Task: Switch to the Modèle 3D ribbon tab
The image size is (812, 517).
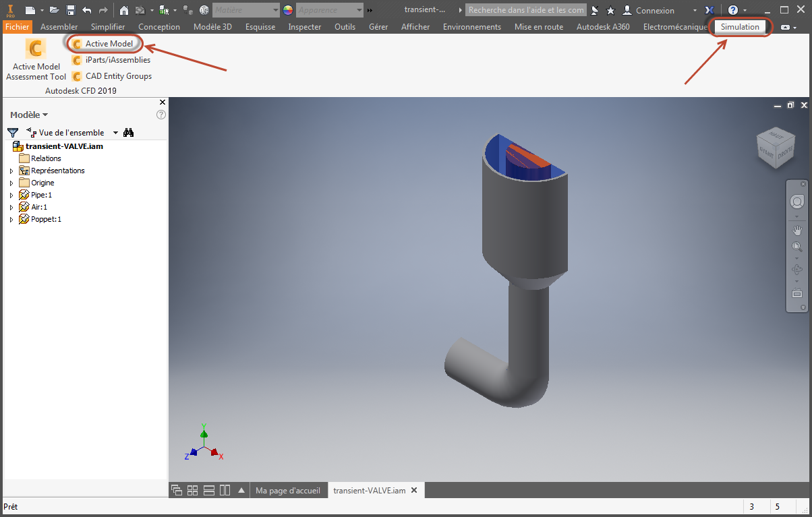Action: click(212, 27)
